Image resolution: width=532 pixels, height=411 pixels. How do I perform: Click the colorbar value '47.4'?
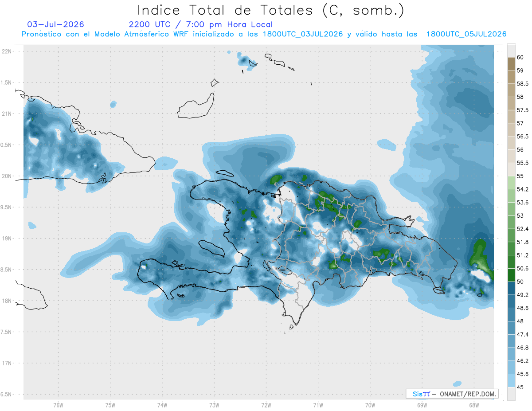(523, 335)
